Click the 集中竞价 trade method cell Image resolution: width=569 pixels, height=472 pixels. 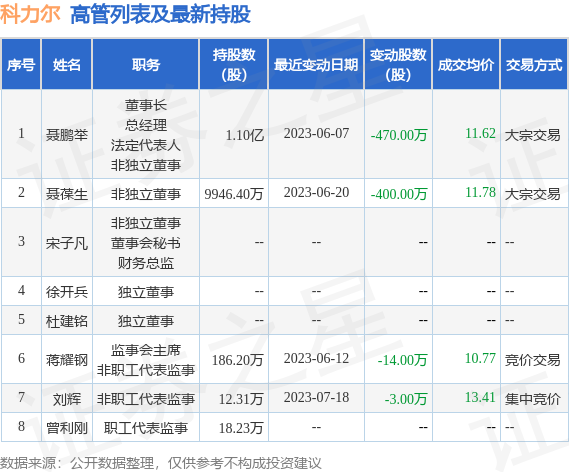click(533, 399)
